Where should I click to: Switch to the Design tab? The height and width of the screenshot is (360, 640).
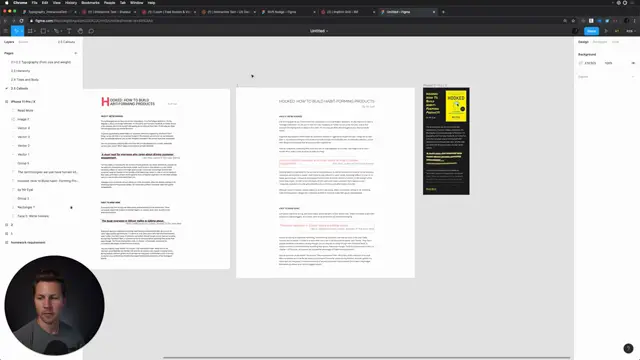click(x=583, y=42)
